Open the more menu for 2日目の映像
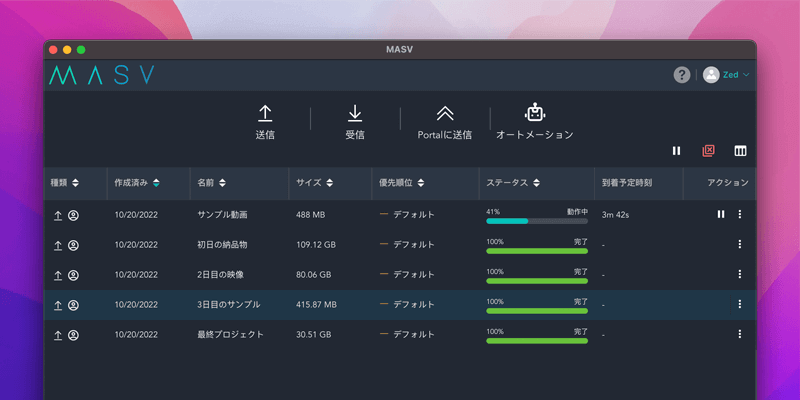Viewport: 800px width, 400px height. click(740, 274)
